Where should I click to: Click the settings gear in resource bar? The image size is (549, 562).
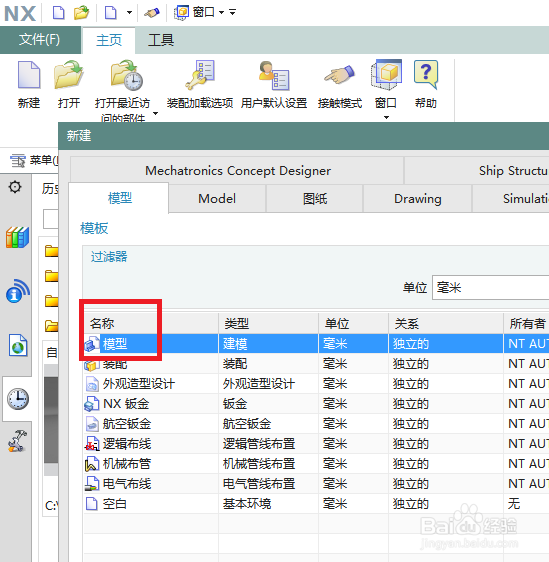[x=15, y=187]
